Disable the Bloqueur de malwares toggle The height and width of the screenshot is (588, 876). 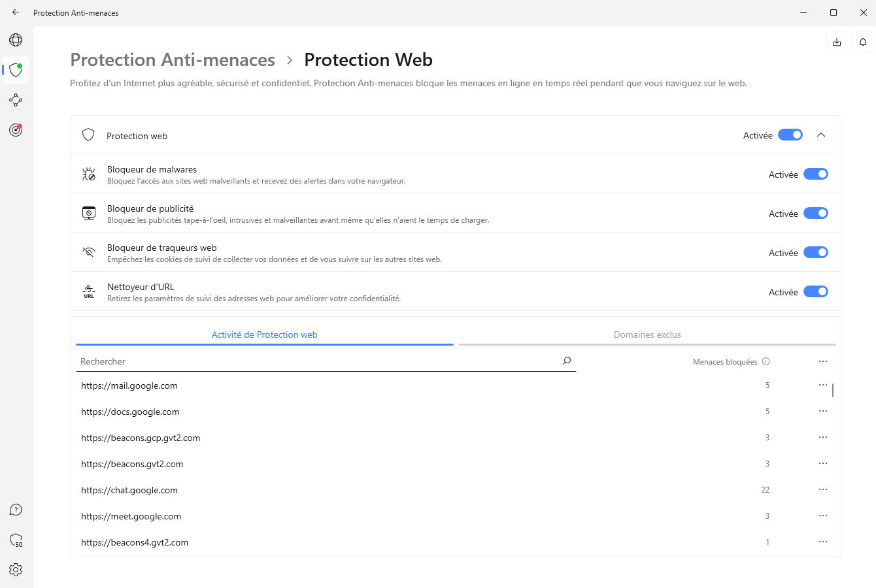[x=815, y=174]
